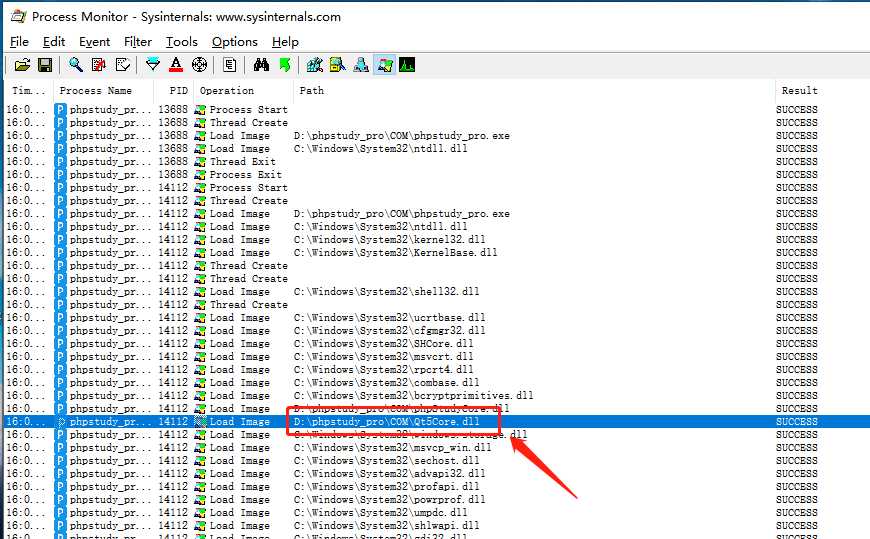The image size is (870, 539).
Task: Click the shell32.dll path entry
Action: [387, 292]
